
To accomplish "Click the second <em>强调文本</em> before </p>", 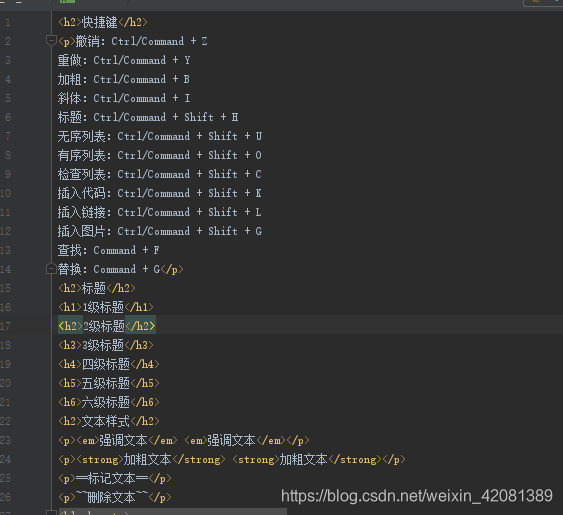I will 235,440.
